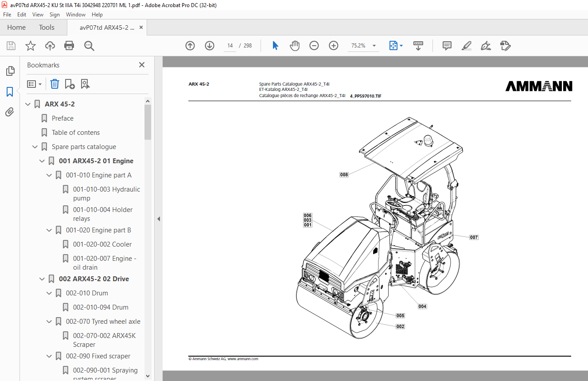Go to previous page with up arrow

[x=190, y=46]
